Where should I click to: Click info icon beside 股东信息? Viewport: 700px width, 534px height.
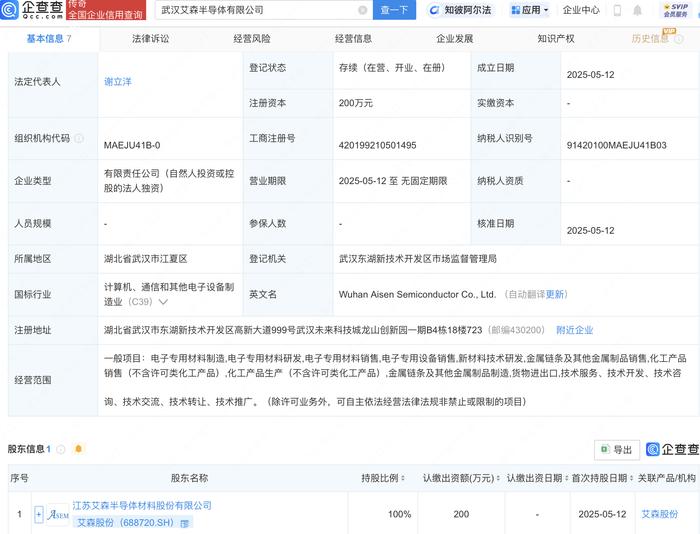point(61,449)
